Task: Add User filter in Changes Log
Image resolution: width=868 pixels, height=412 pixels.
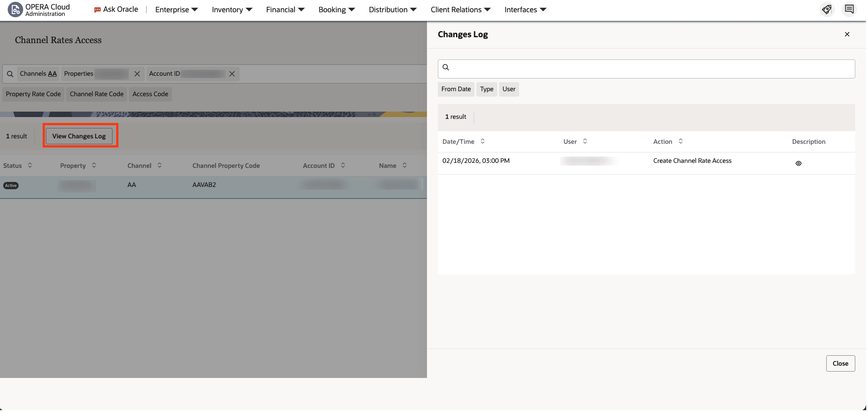Action: (509, 89)
